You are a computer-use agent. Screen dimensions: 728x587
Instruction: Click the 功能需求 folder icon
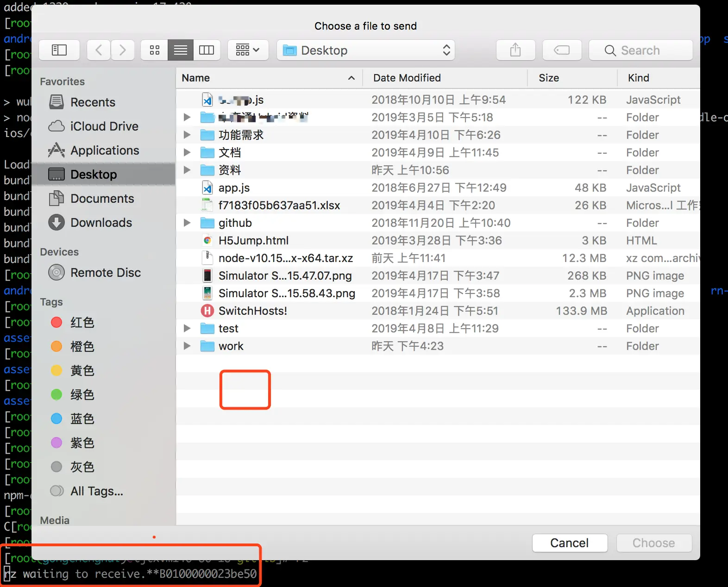click(207, 135)
